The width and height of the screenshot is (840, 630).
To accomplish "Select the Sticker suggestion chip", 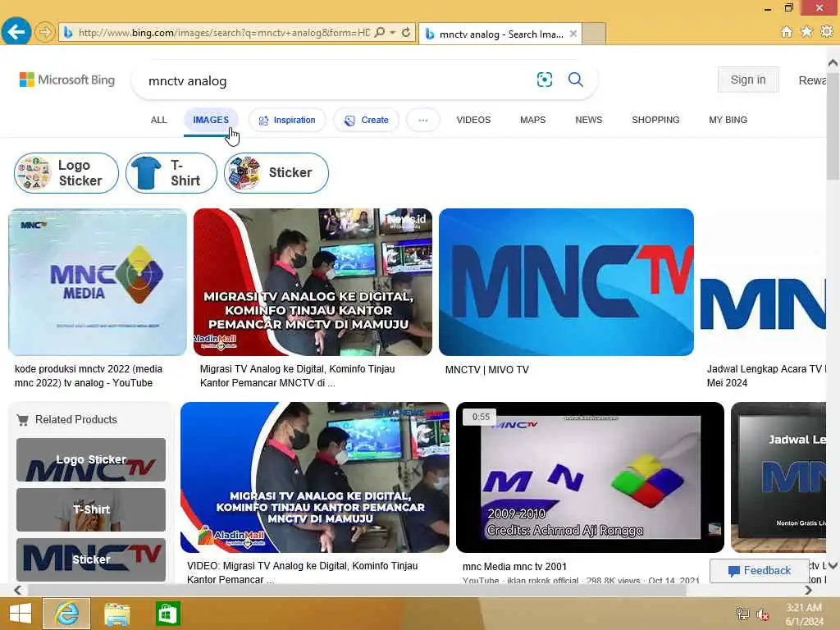I will click(276, 173).
